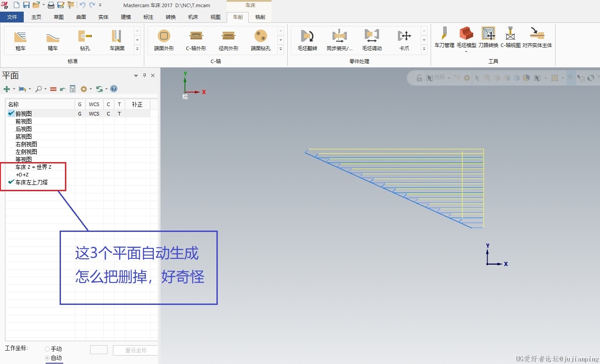Open the 平面 panel options dropdown arrow
The width and height of the screenshot is (600, 364).
(136, 76)
